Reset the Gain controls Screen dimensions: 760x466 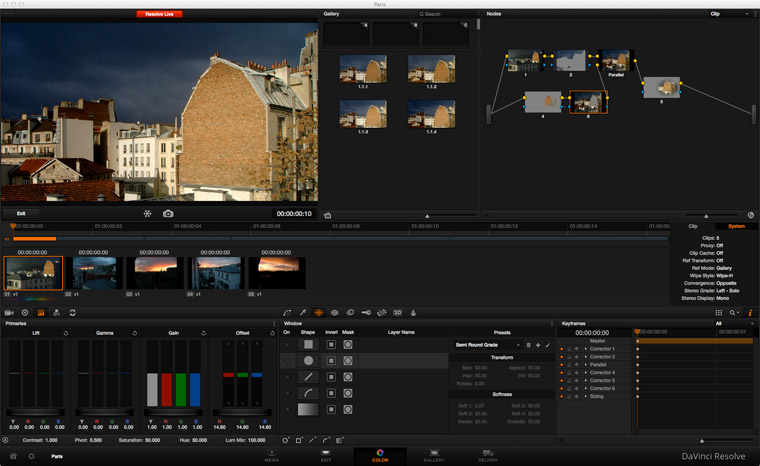[204, 333]
